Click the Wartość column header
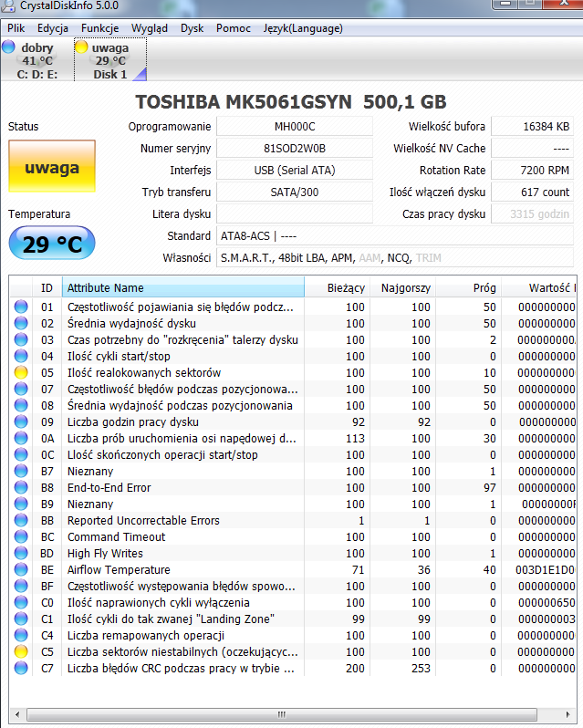The image size is (583, 728). pos(539,288)
